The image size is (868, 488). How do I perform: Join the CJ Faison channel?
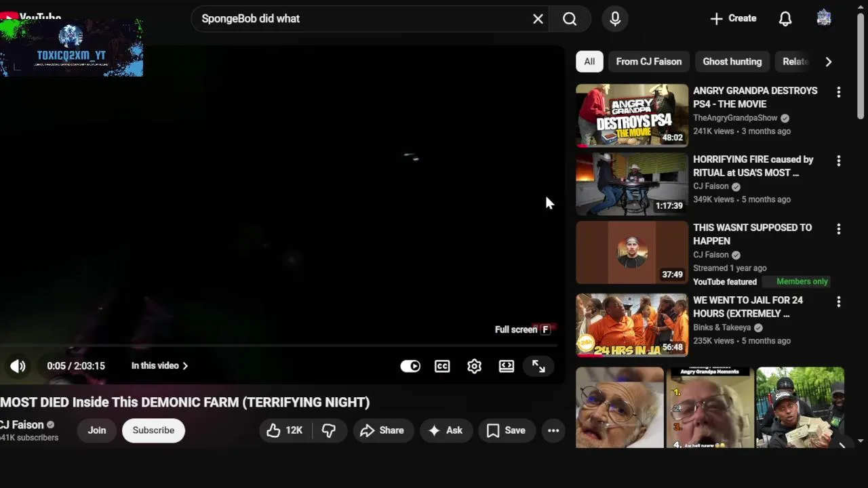[x=97, y=430]
